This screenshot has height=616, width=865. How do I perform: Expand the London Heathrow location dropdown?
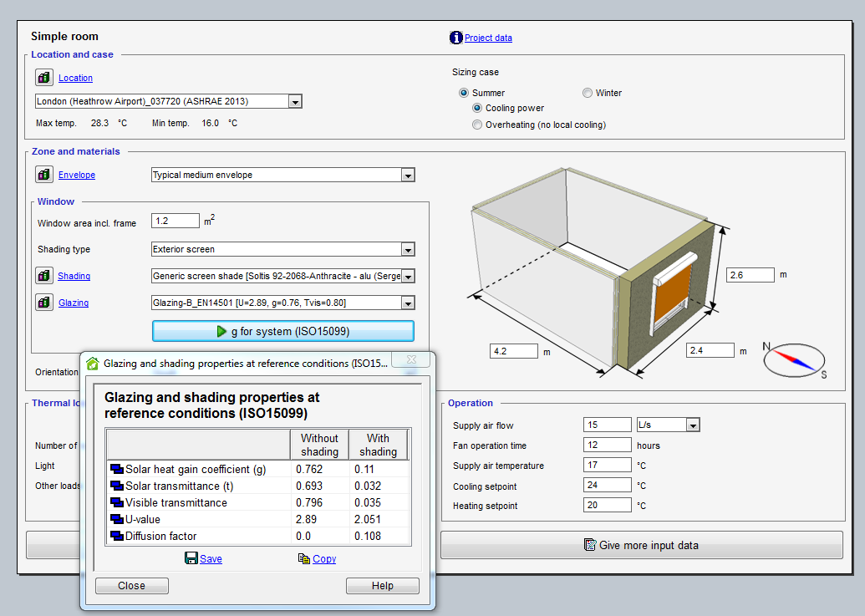coord(294,102)
